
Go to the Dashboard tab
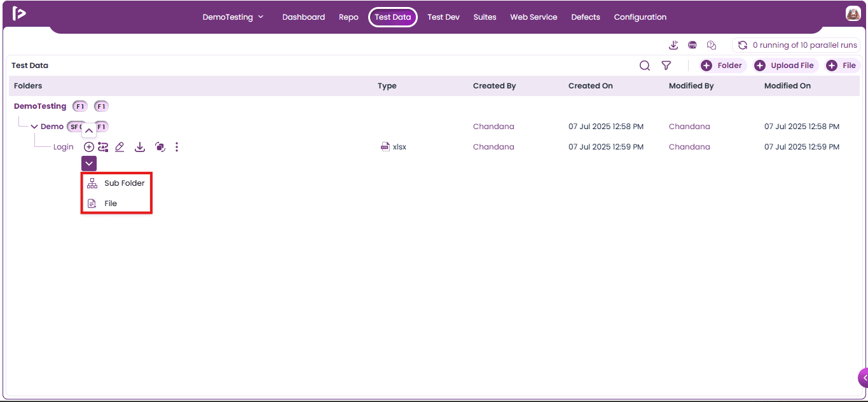click(x=303, y=17)
